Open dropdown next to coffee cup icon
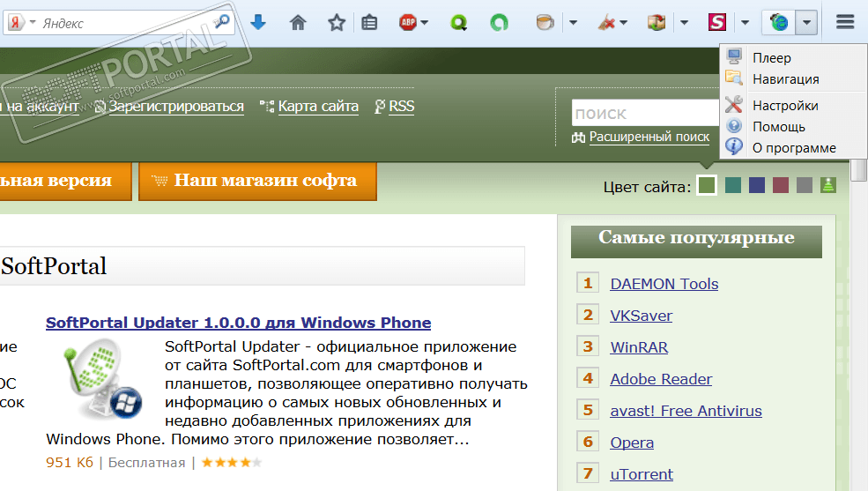Viewport: 868px width, 491px height. [573, 23]
